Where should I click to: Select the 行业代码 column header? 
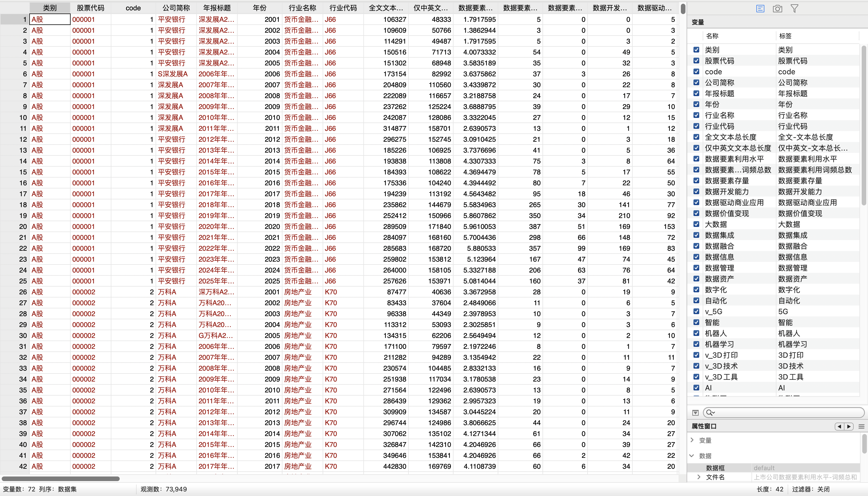pos(343,8)
